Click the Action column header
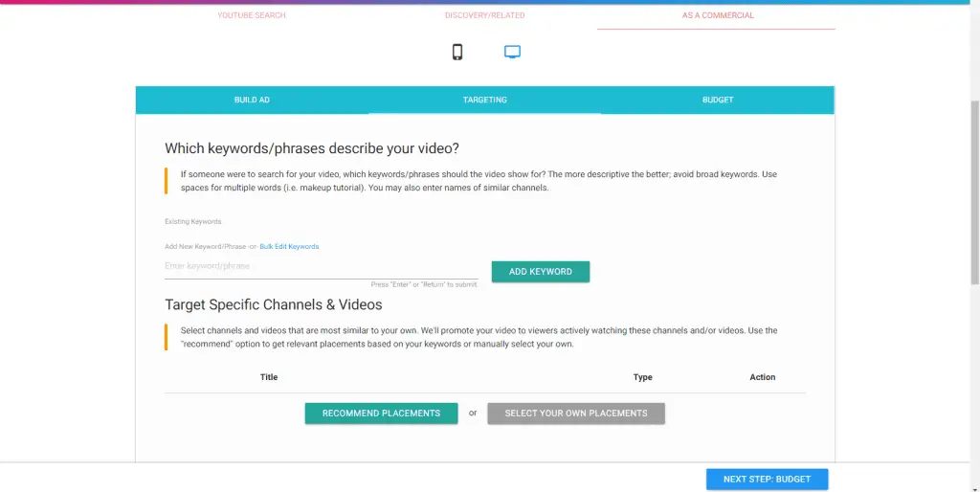980x492 pixels. 763,377
